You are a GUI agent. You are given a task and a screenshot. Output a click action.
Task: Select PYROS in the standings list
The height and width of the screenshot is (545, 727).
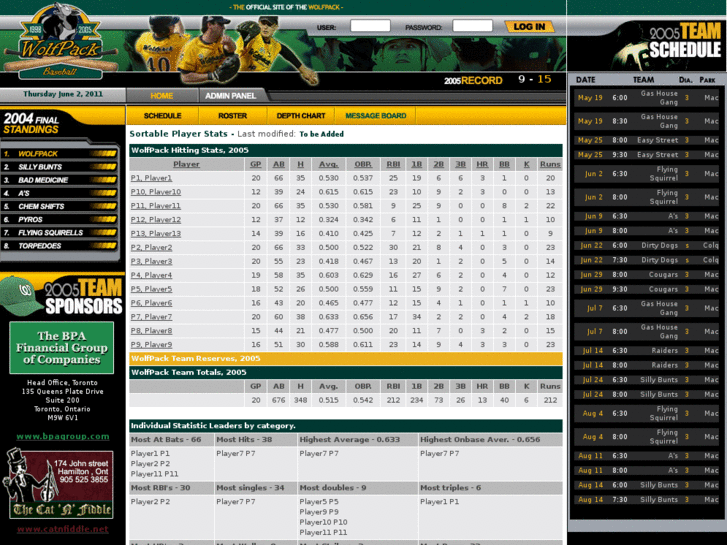59,219
